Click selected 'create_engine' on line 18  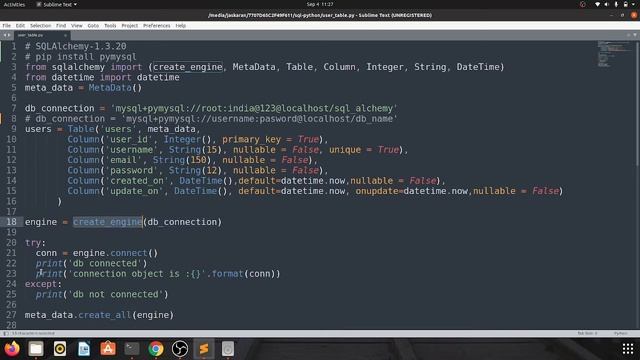pos(107,222)
